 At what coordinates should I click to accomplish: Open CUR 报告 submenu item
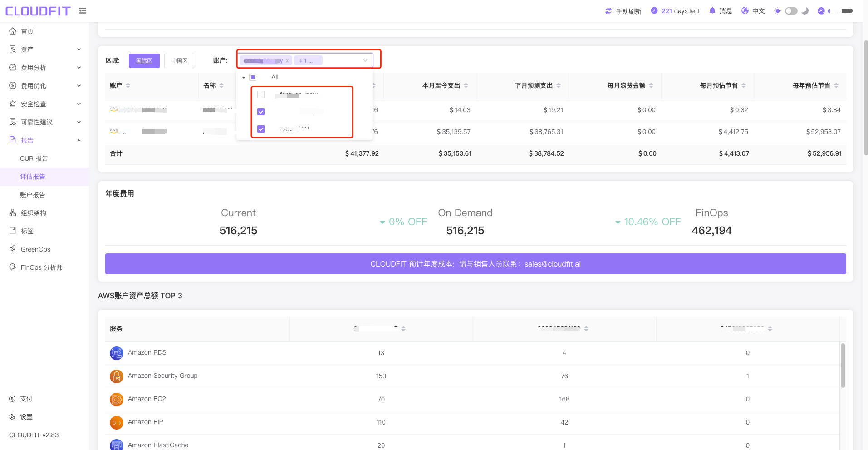click(44, 158)
